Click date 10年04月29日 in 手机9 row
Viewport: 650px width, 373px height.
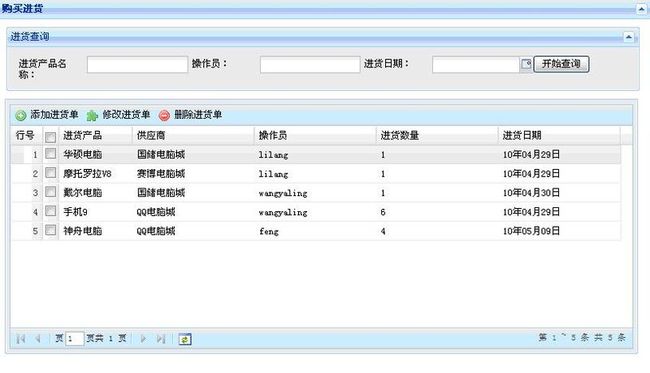point(531,212)
